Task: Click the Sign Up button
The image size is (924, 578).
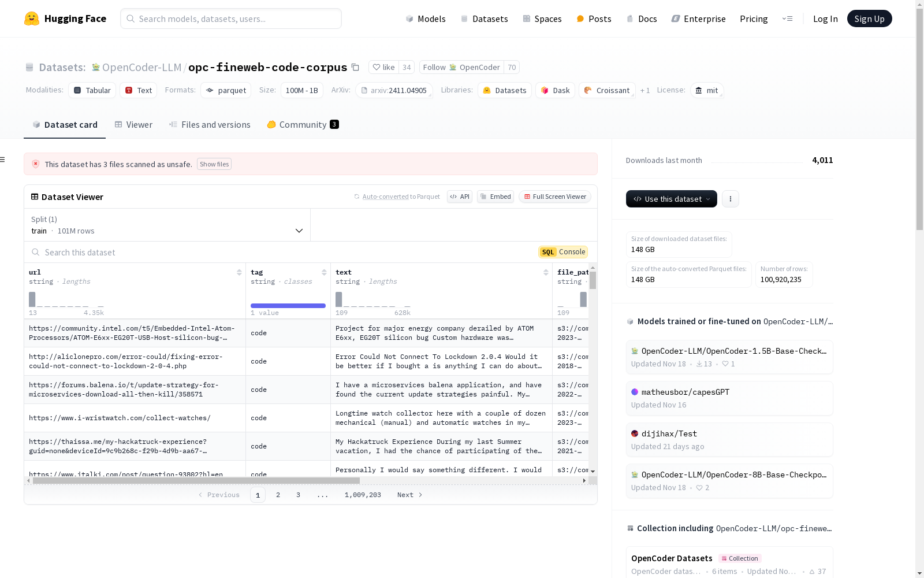Action: tap(869, 18)
